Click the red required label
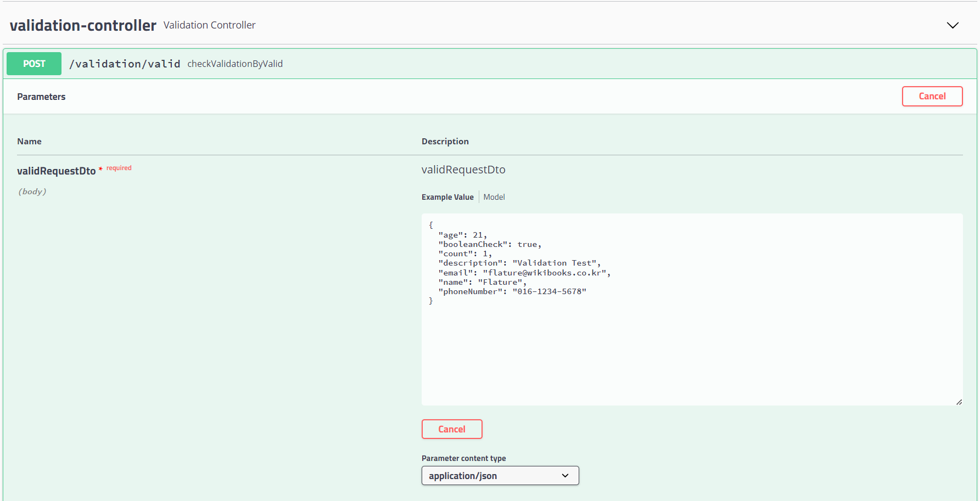Image resolution: width=980 pixels, height=501 pixels. [119, 168]
